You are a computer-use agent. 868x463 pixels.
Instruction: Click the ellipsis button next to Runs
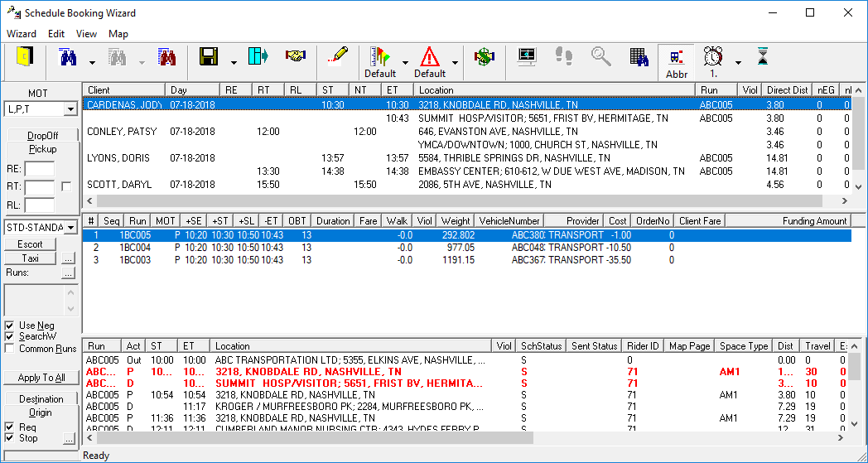click(x=68, y=273)
